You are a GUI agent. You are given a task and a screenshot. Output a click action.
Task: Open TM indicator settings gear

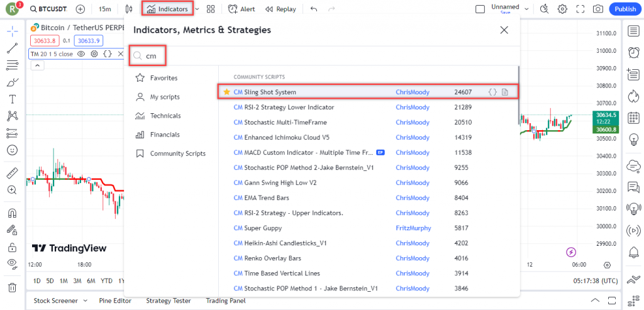point(94,54)
